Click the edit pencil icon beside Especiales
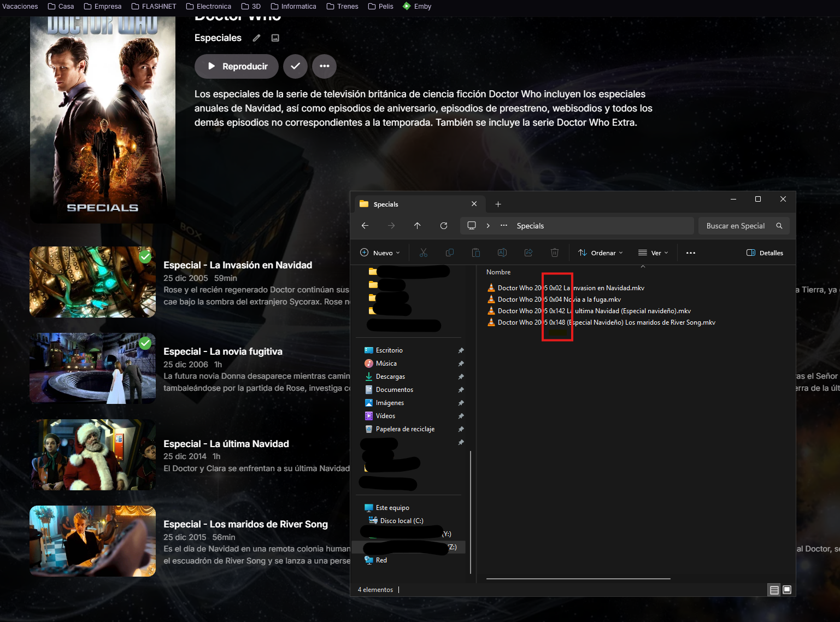The height and width of the screenshot is (622, 840). coord(256,38)
